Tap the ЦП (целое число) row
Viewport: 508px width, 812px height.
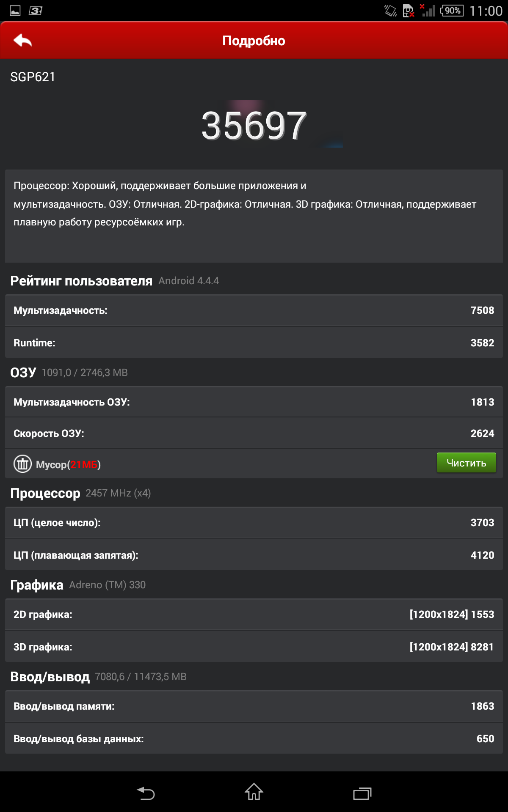[254, 523]
